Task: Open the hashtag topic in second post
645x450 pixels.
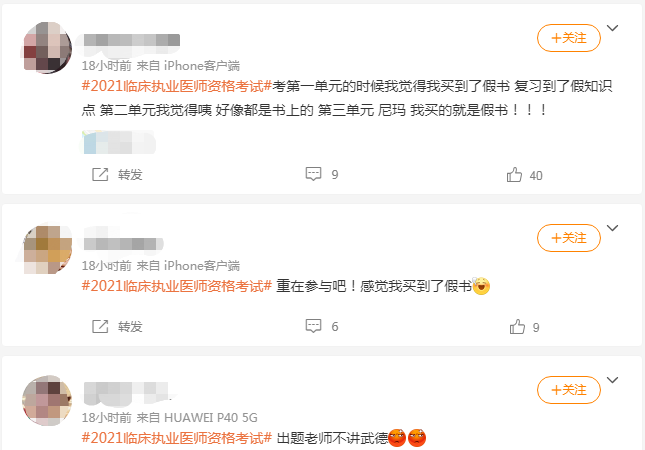Action: 177,286
